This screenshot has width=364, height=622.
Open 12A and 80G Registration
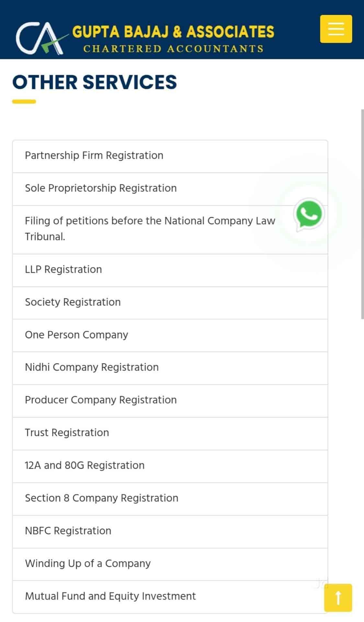pyautogui.click(x=85, y=466)
